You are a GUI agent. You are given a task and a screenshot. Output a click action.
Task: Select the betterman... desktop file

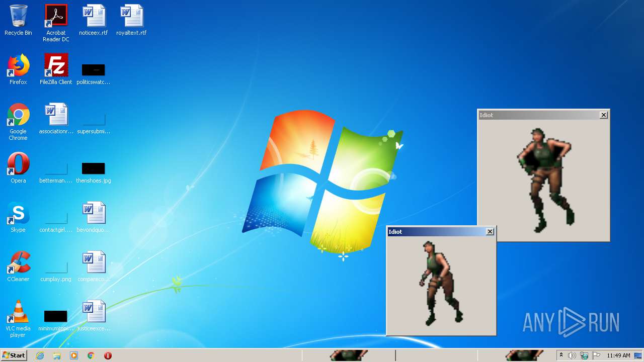tap(56, 173)
